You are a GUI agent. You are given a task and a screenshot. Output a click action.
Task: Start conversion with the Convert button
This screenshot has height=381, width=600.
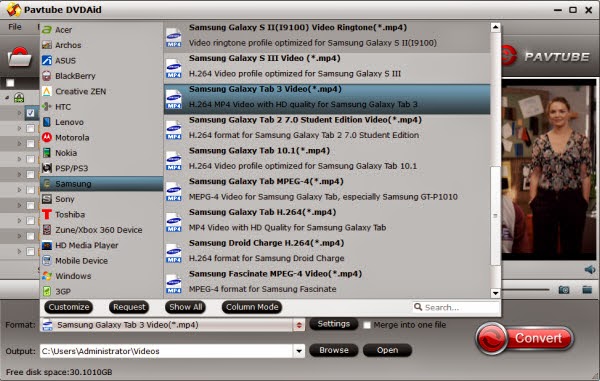(x=525, y=339)
